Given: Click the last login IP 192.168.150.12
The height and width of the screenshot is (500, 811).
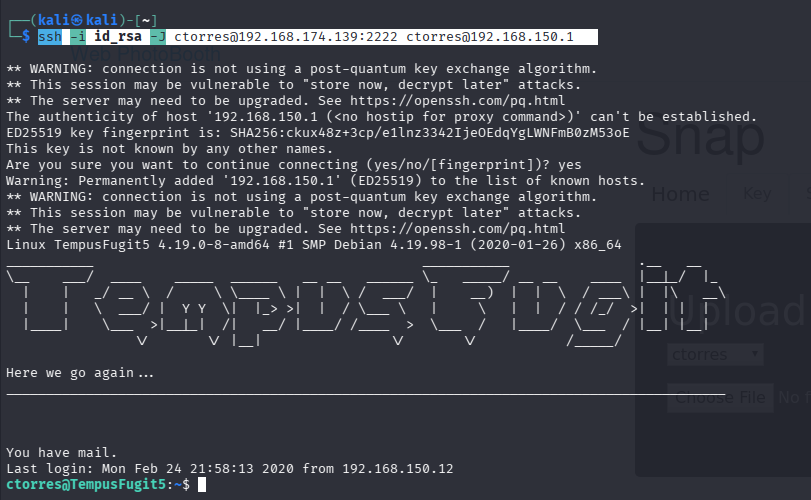Looking at the screenshot, I should coord(398,468).
